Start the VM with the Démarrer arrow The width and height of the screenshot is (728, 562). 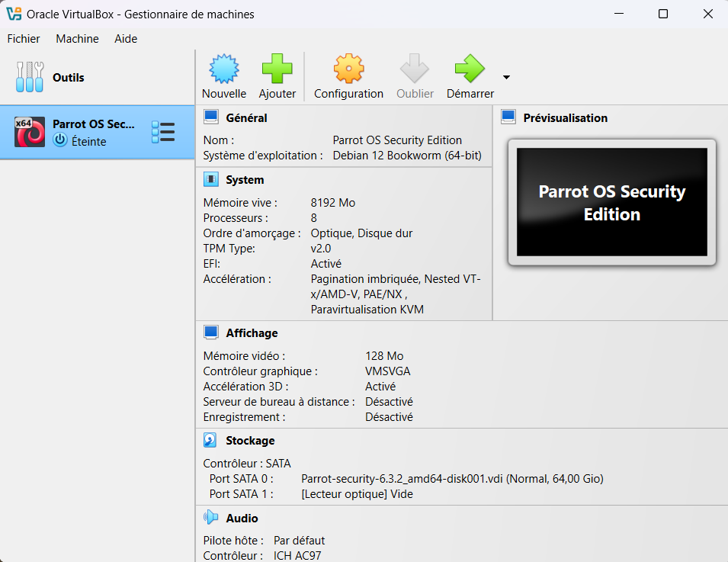pos(470,69)
